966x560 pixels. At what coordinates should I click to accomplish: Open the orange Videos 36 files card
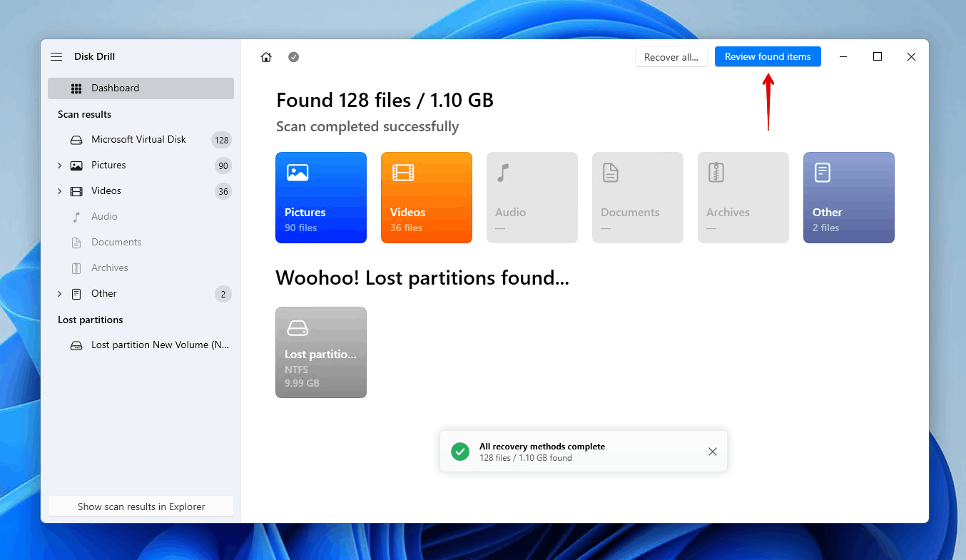(427, 198)
